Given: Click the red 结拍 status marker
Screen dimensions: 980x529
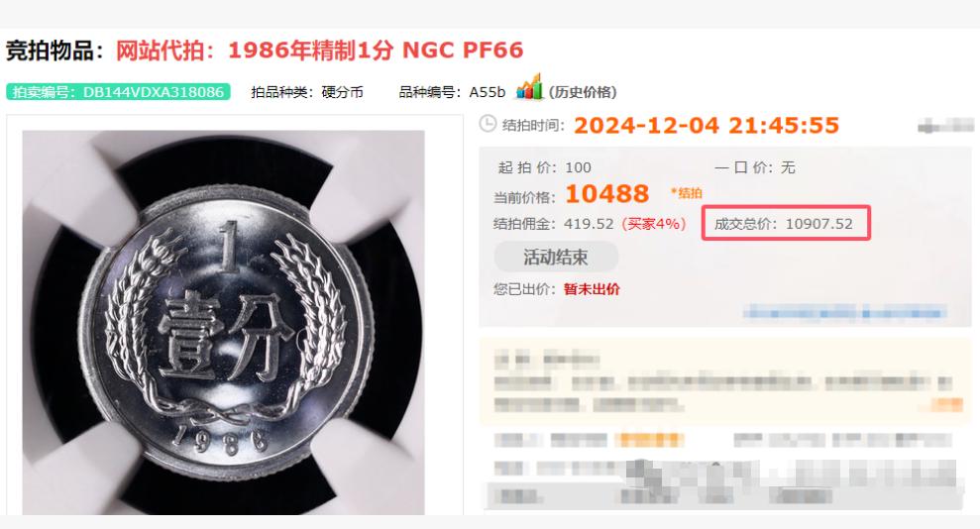Looking at the screenshot, I should 687,193.
